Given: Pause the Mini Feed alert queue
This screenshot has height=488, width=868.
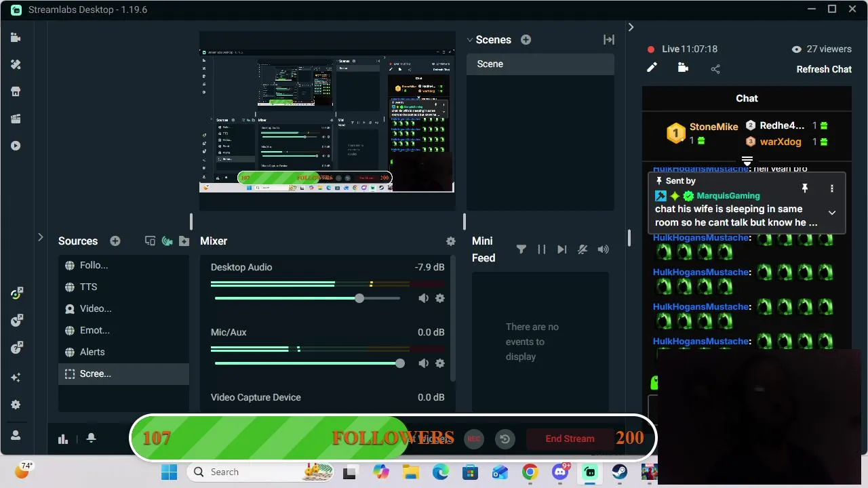Looking at the screenshot, I should [x=542, y=249].
